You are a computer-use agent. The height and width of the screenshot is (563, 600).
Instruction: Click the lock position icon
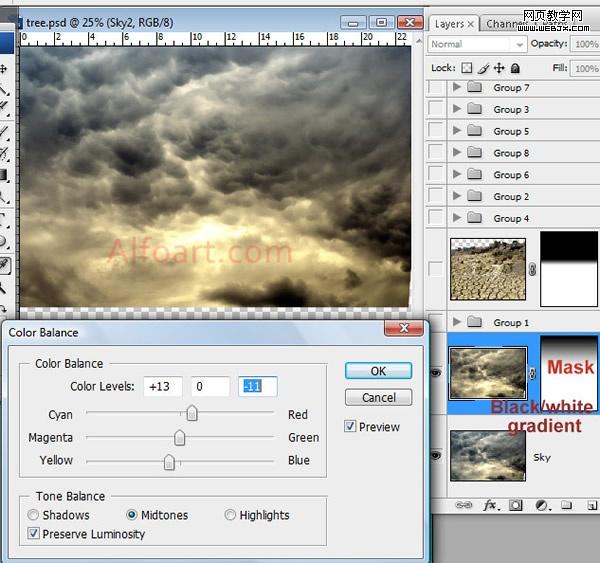coord(499,69)
